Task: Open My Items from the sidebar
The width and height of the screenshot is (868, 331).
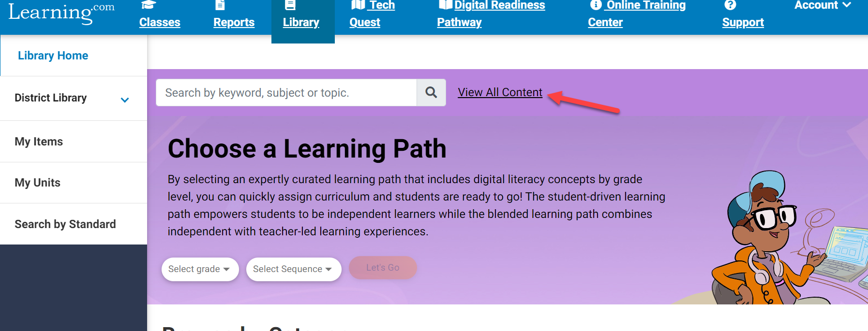Action: click(38, 141)
